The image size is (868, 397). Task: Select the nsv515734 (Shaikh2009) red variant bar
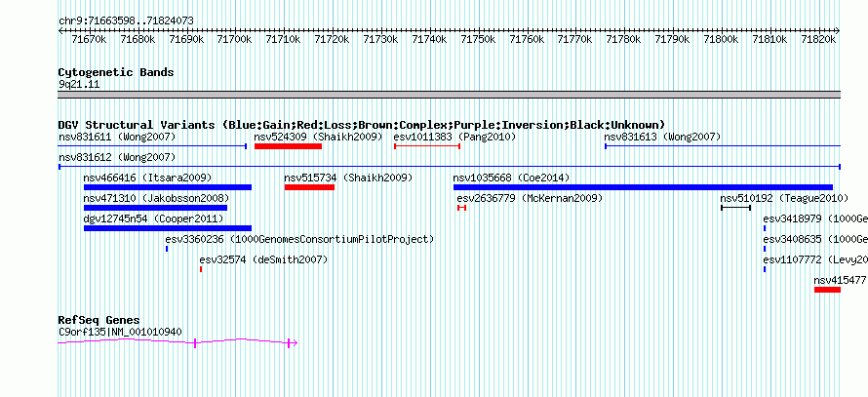pyautogui.click(x=309, y=187)
